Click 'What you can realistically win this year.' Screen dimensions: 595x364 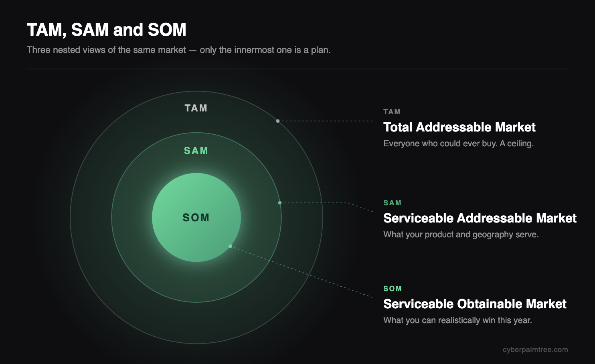point(457,320)
